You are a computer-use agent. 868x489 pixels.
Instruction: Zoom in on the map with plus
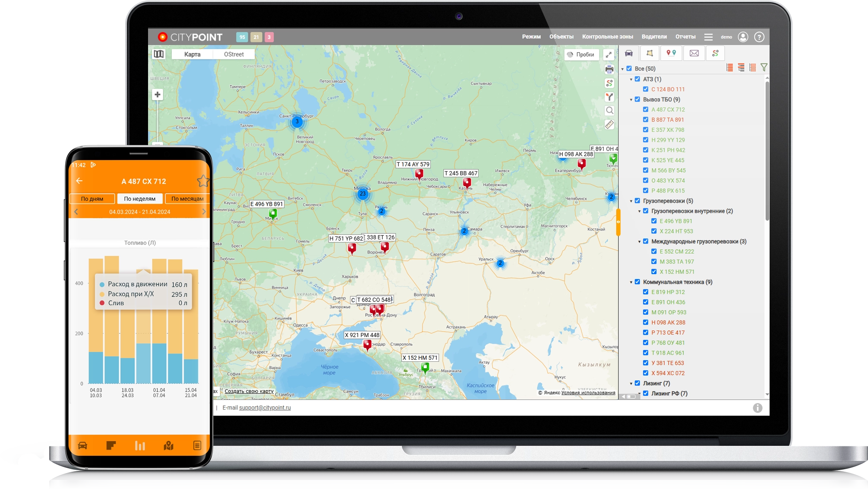point(158,95)
